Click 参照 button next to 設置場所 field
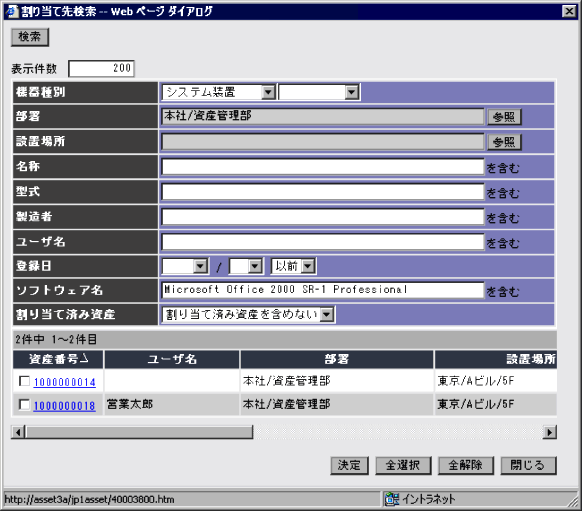The image size is (582, 511). pos(504,142)
